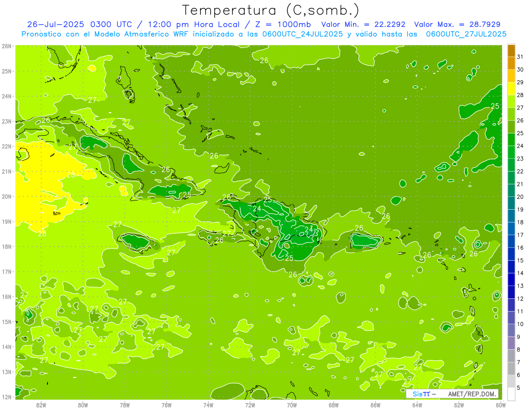
Task: Click the orange scale segment between 30 and 31
Action: point(511,63)
